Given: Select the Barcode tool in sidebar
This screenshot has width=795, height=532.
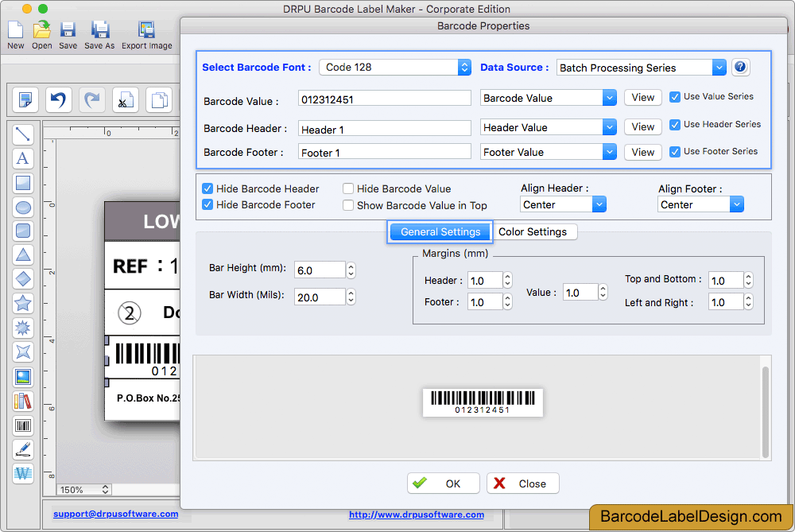Looking at the screenshot, I should [x=23, y=425].
